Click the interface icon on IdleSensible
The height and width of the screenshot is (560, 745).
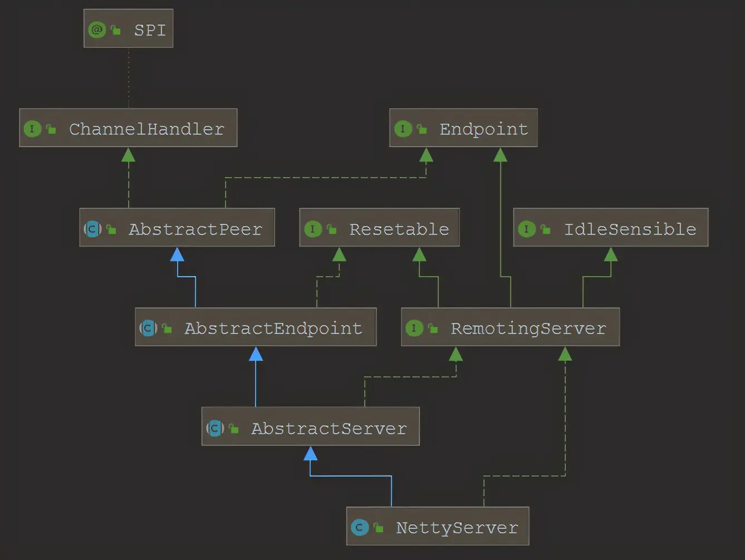[527, 229]
